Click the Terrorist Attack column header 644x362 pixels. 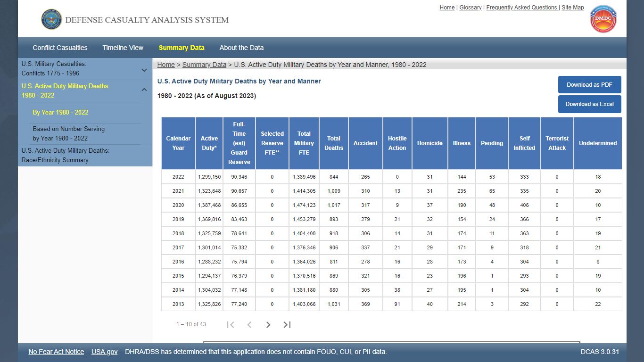point(557,143)
